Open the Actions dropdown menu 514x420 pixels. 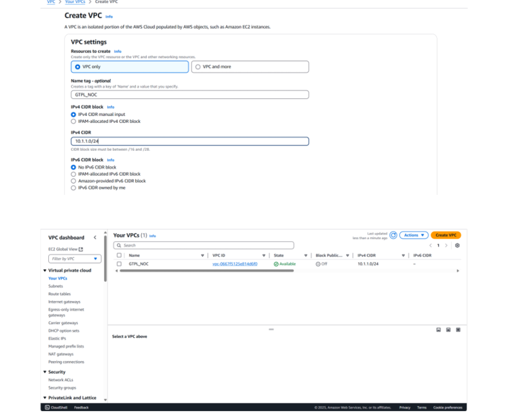pyautogui.click(x=414, y=235)
